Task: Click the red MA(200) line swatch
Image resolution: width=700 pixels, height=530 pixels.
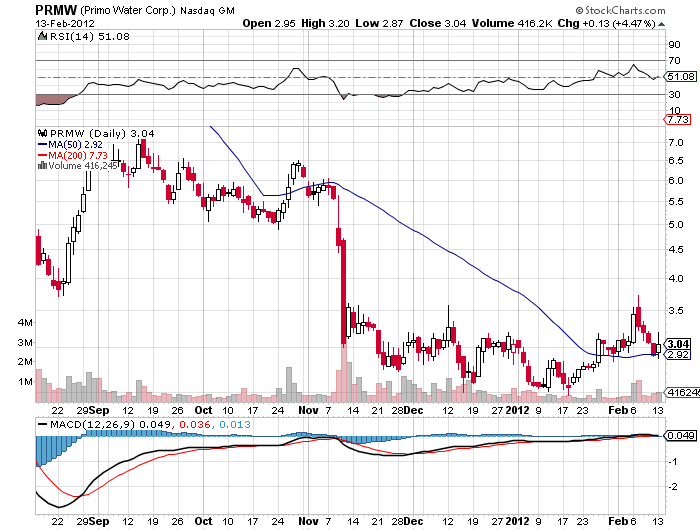Action: [42, 155]
